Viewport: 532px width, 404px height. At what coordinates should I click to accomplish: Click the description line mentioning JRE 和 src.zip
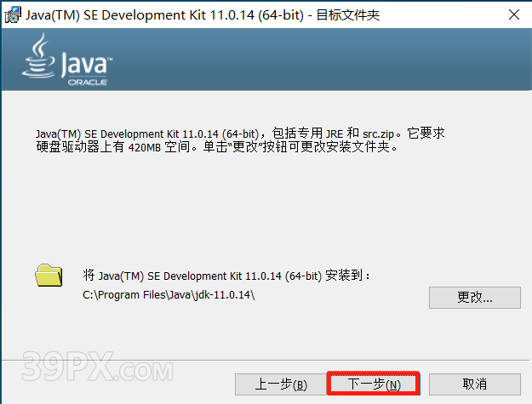click(x=240, y=134)
